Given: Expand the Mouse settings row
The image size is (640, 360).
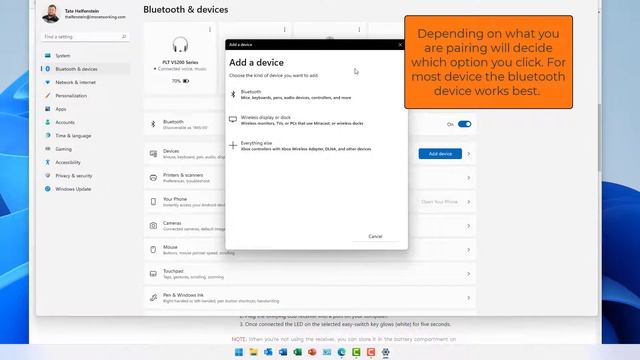Looking at the screenshot, I should (310, 250).
